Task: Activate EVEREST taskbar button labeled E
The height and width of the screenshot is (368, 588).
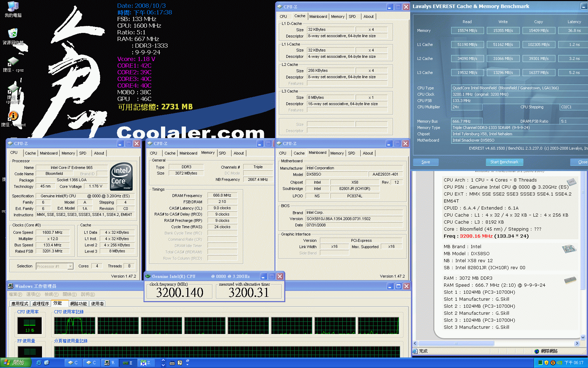Action: (x=127, y=363)
